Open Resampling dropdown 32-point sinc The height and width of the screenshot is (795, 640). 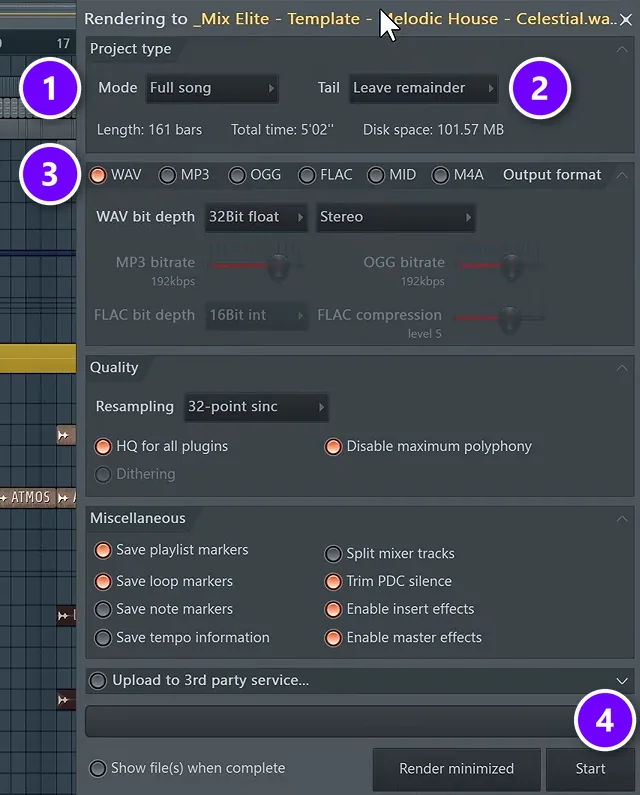[256, 407]
